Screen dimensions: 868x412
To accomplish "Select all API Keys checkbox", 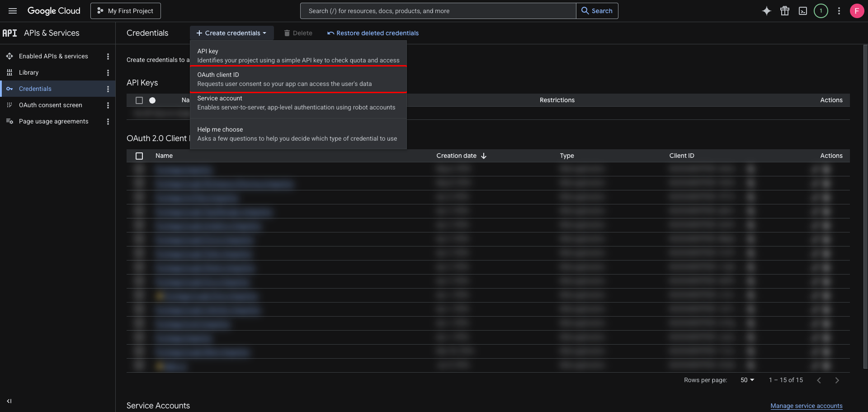I will [139, 100].
